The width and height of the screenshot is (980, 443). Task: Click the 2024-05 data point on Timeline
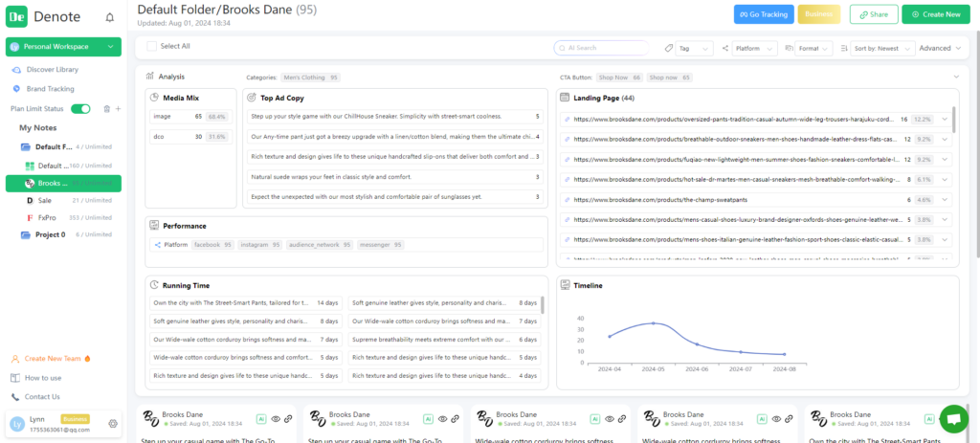pos(653,323)
